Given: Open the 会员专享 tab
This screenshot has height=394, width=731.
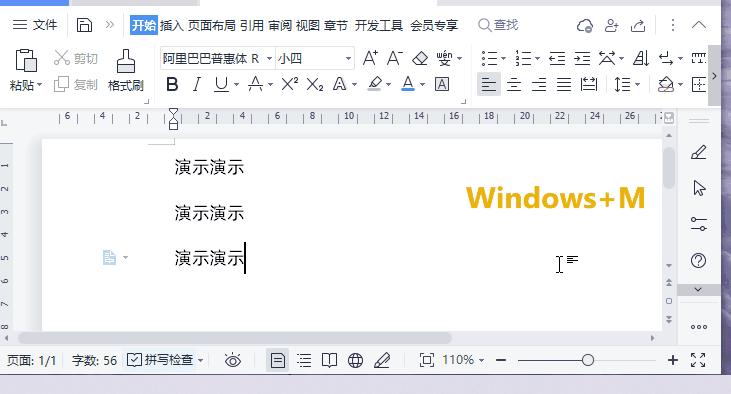Looking at the screenshot, I should pyautogui.click(x=434, y=25).
